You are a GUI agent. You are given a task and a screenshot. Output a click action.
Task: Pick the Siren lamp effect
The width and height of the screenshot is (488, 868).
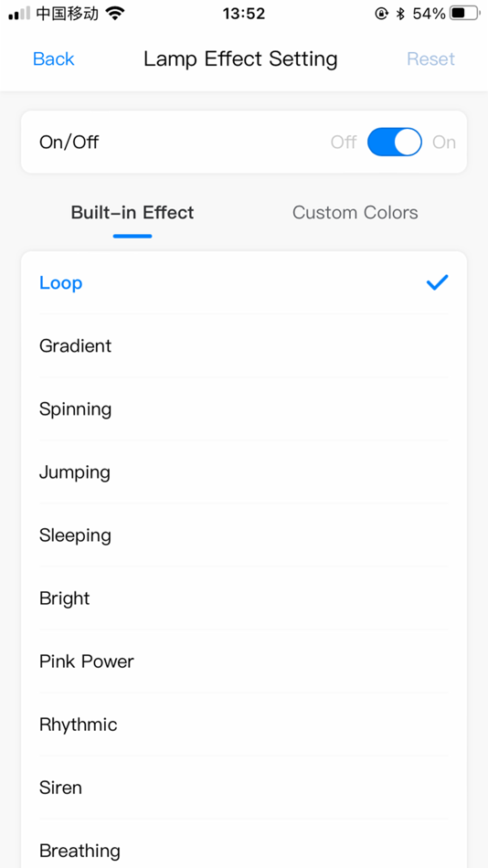pos(244,788)
